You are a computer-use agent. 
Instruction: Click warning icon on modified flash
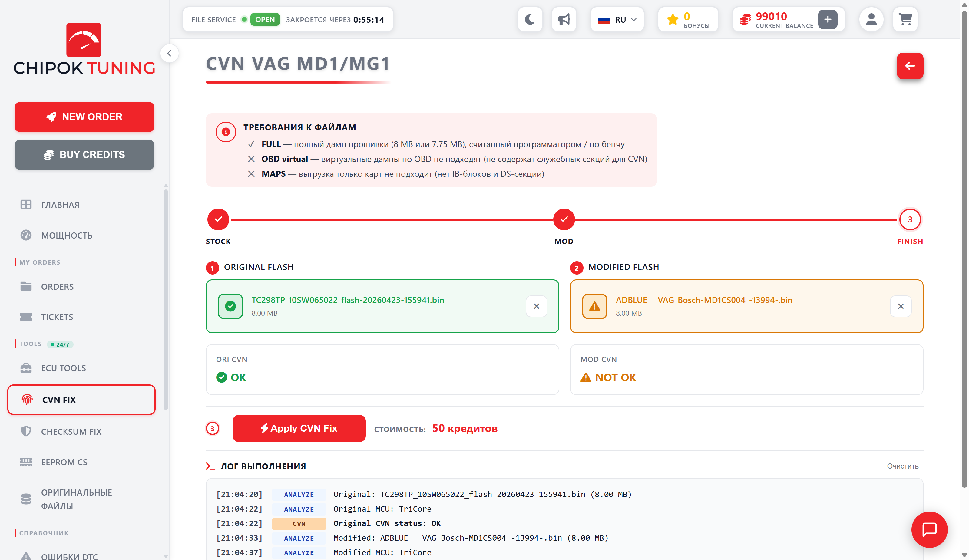pos(594,306)
